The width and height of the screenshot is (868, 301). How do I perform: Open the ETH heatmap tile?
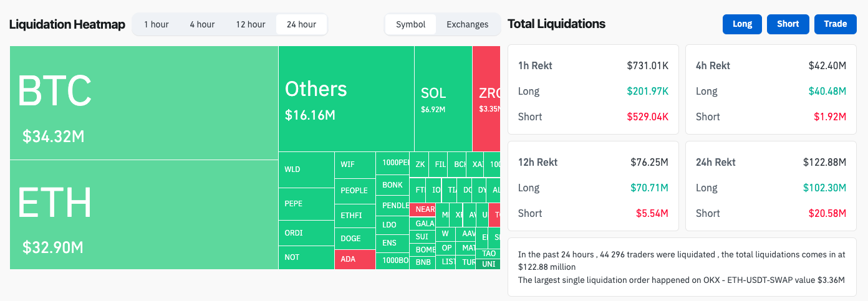coord(143,214)
